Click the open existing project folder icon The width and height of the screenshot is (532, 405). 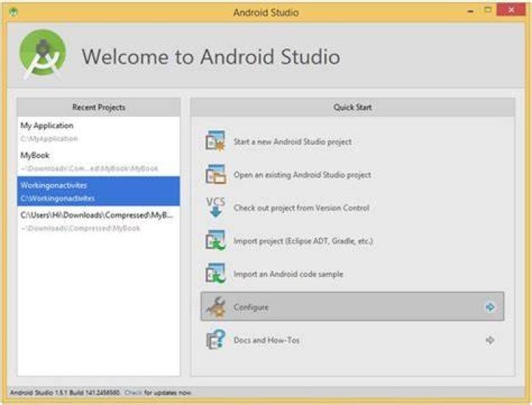coord(215,174)
